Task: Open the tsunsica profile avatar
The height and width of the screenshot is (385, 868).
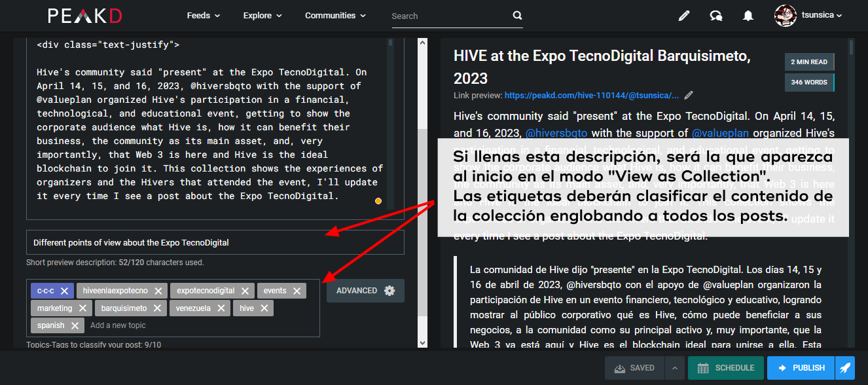Action: pyautogui.click(x=786, y=16)
